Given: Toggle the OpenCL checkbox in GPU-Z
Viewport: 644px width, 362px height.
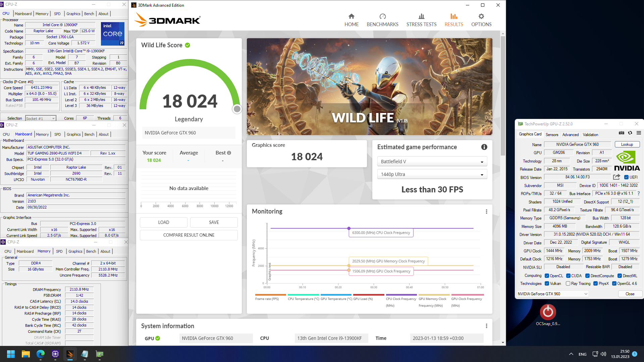Looking at the screenshot, I should (x=547, y=276).
